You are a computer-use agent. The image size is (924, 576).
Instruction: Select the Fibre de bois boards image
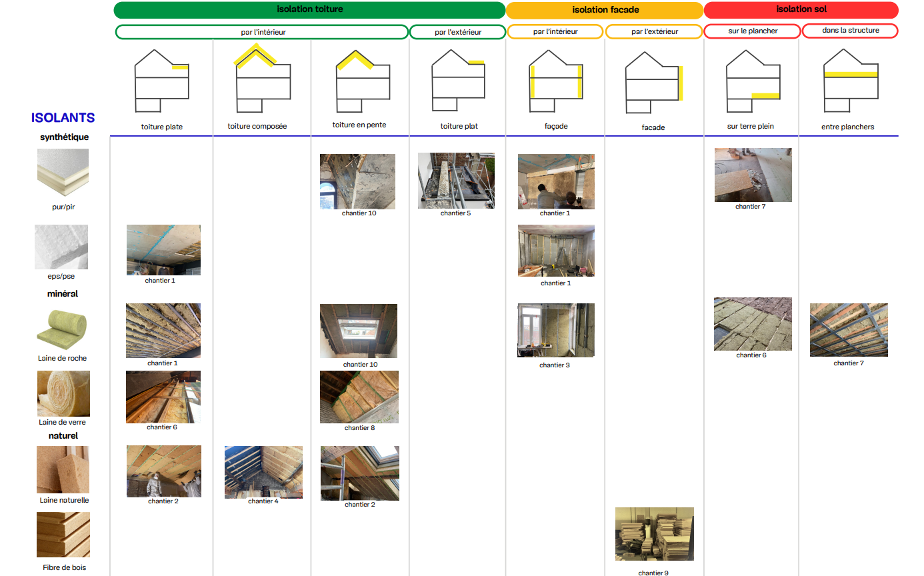(63, 535)
